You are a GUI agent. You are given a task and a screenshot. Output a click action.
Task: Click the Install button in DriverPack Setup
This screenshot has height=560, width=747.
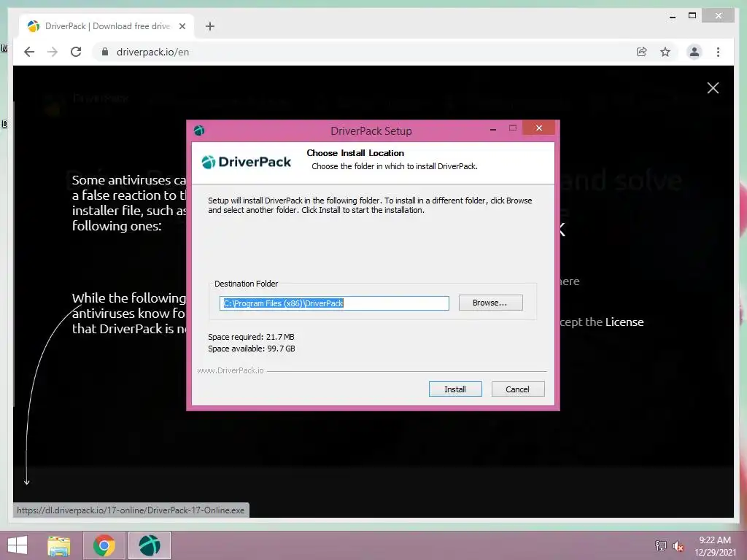tap(455, 389)
